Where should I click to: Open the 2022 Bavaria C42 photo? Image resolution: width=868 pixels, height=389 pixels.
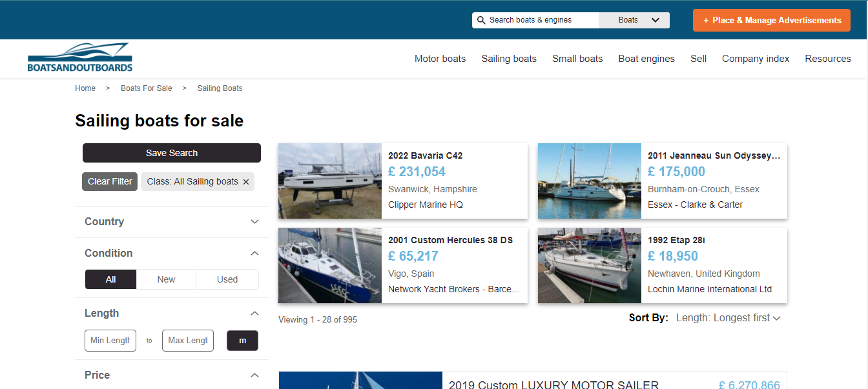[330, 181]
